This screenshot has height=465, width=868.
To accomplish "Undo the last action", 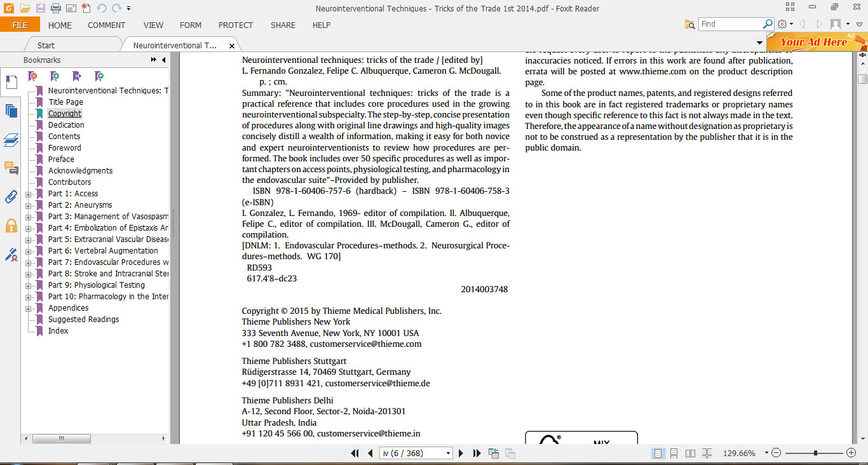I will [101, 8].
